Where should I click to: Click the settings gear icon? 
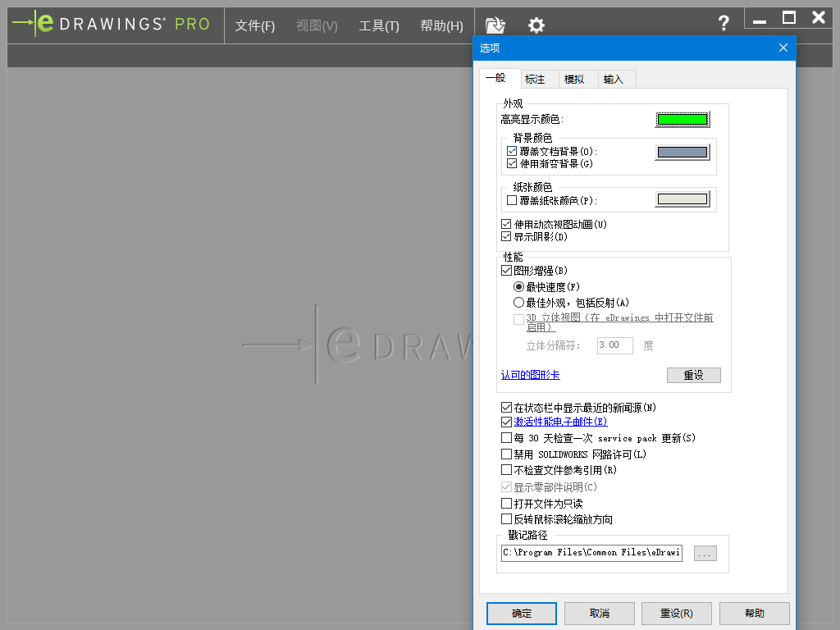click(x=536, y=25)
